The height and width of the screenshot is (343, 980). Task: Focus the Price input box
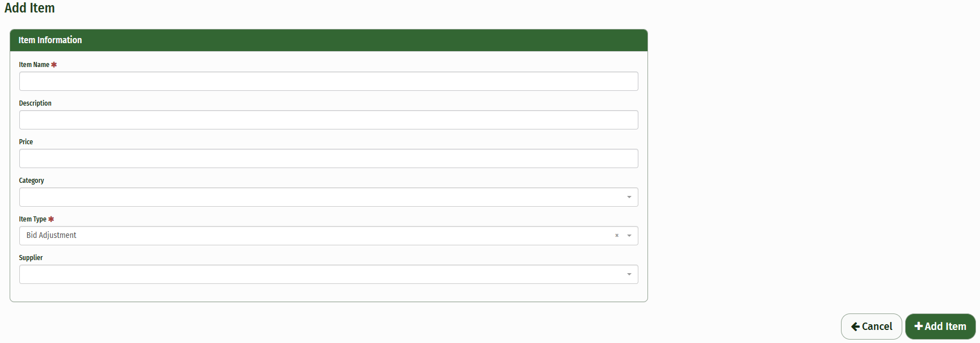329,158
